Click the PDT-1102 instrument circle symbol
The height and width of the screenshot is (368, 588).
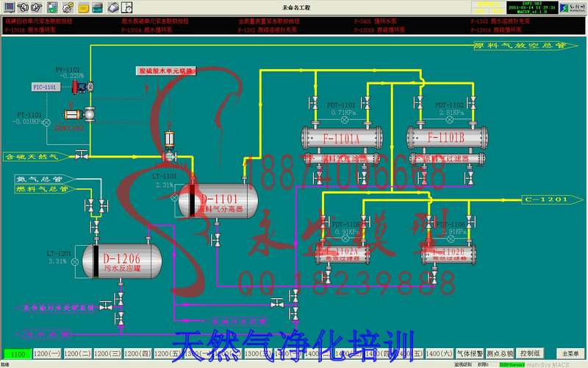tap(450, 120)
